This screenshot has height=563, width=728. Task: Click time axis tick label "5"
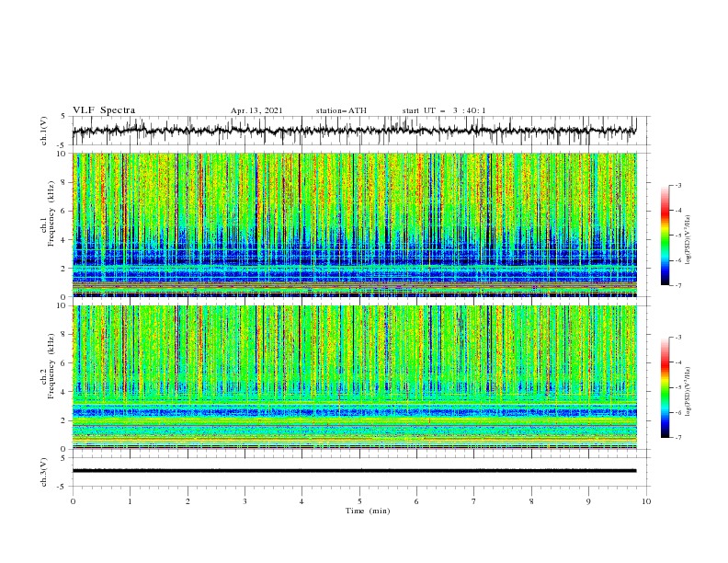pyautogui.click(x=359, y=501)
